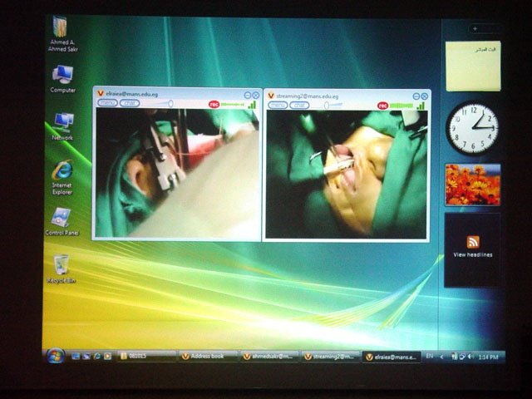The image size is (532, 399).
Task: Open the menu button in streaming2 window
Action: [278, 106]
